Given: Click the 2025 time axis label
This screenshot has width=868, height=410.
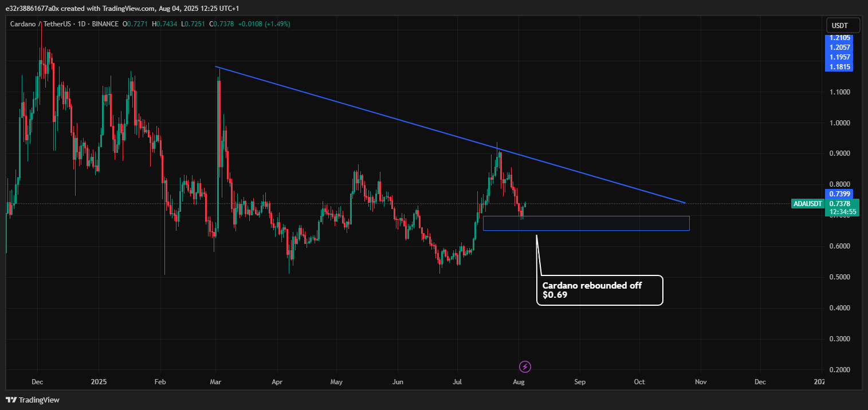Looking at the screenshot, I should (99, 381).
